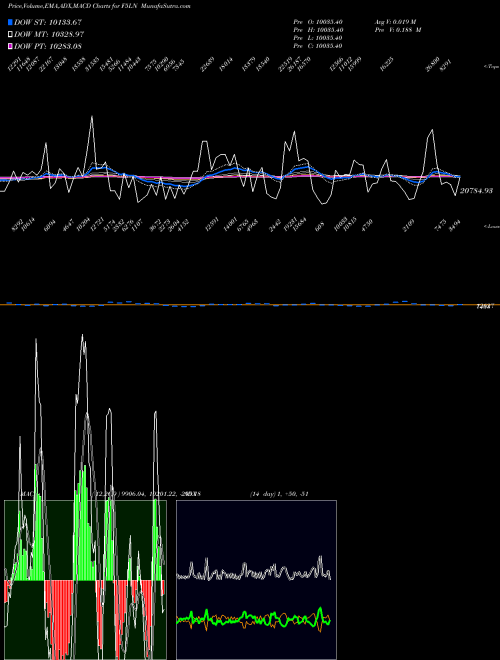This screenshot has height=660, width=500.
Task: Click the 'Pre C: 10035.40' value
Action: [319, 46]
